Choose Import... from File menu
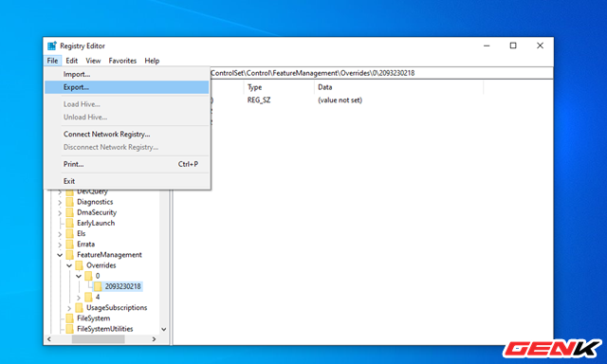Viewport: 607px width, 364px height. tap(126, 74)
